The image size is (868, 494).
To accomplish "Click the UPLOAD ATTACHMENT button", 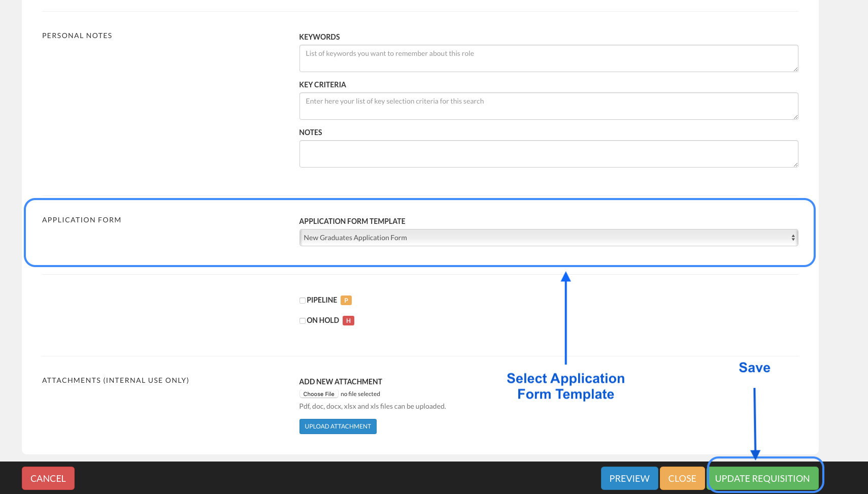I will pyautogui.click(x=338, y=426).
